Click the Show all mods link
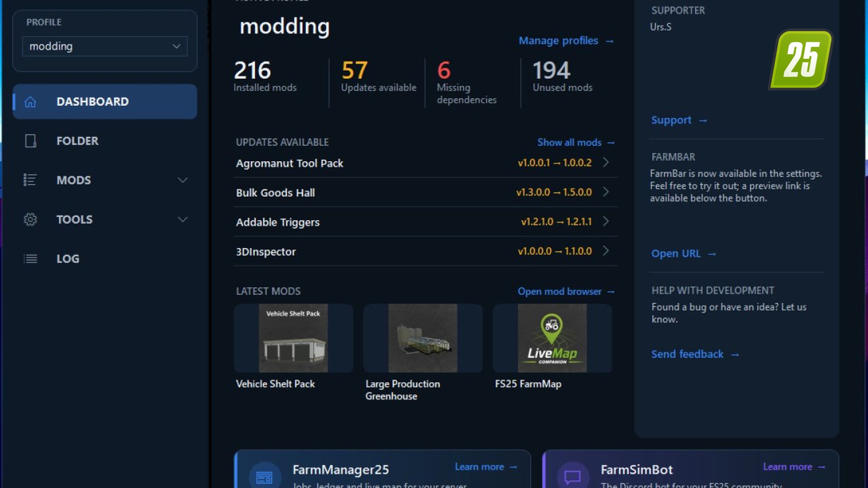 (x=576, y=142)
